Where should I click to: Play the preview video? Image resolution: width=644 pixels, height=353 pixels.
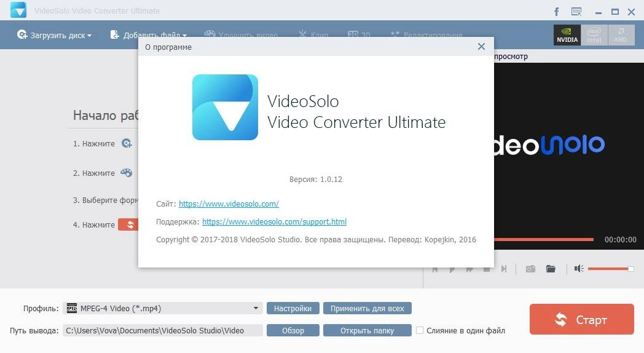coord(452,269)
